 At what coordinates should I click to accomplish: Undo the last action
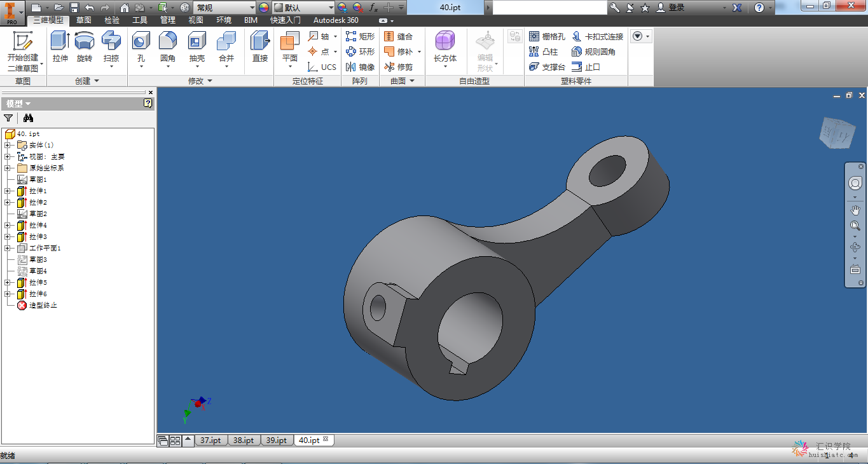click(x=89, y=8)
